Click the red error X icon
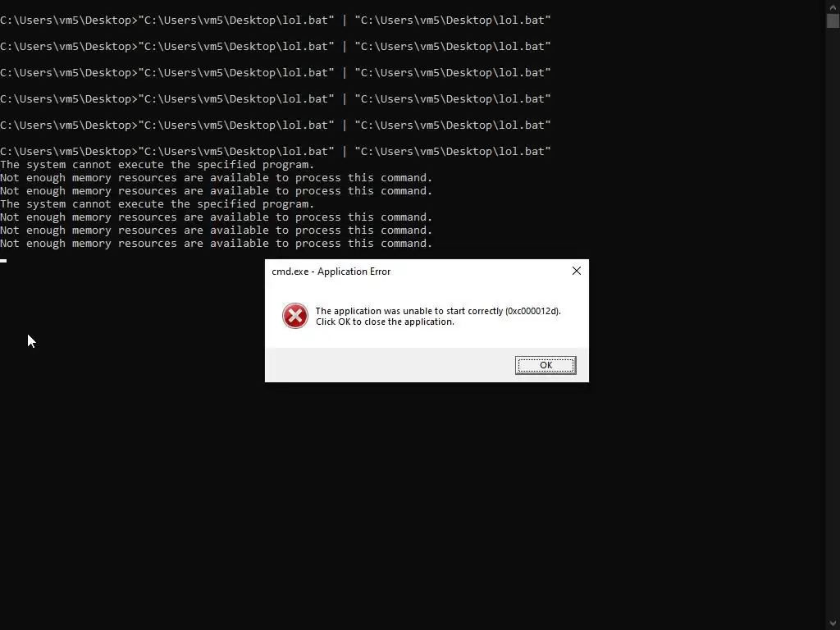 pos(295,316)
